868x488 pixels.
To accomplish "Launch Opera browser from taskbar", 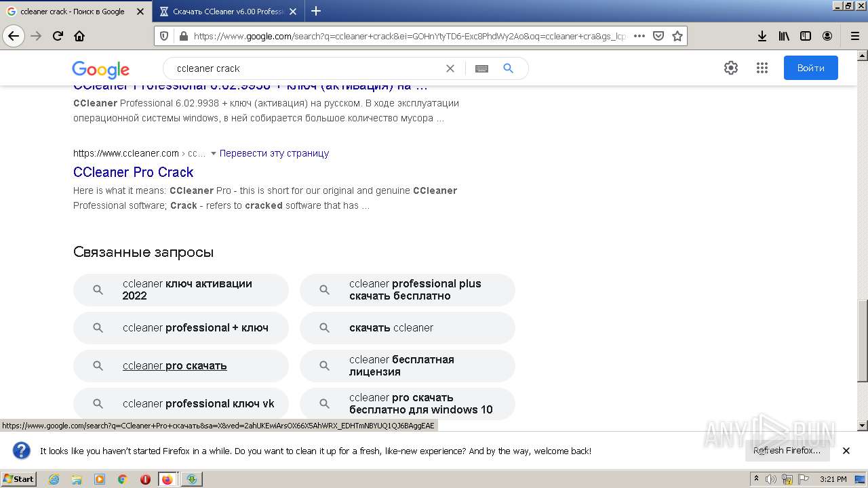I will [x=145, y=479].
